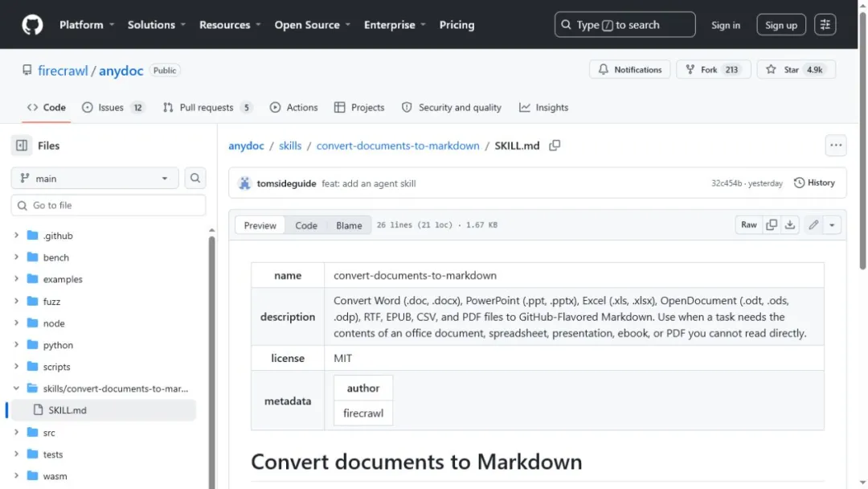Click the page vertical scrollbar
The height and width of the screenshot is (489, 868).
tap(862, 142)
